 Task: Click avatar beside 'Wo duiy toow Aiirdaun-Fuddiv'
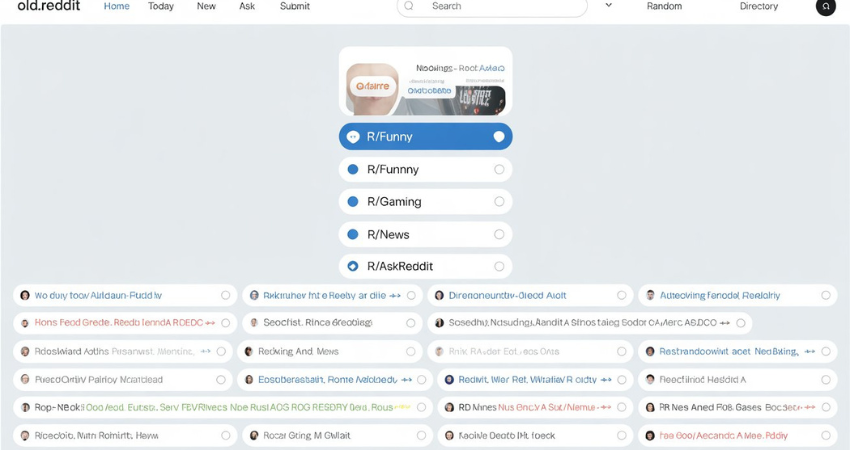pyautogui.click(x=24, y=295)
